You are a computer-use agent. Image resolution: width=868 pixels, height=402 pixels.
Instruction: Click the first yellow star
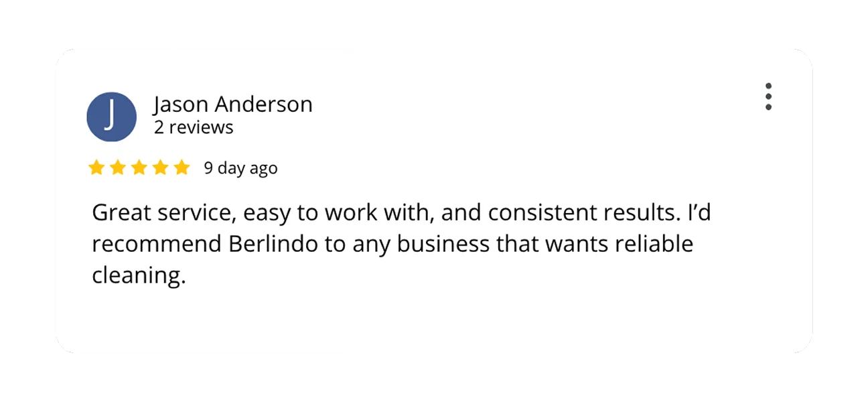pos(96,167)
